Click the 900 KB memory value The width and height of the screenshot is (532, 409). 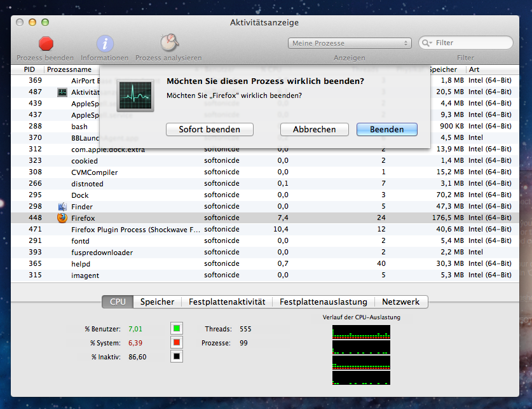(x=452, y=126)
